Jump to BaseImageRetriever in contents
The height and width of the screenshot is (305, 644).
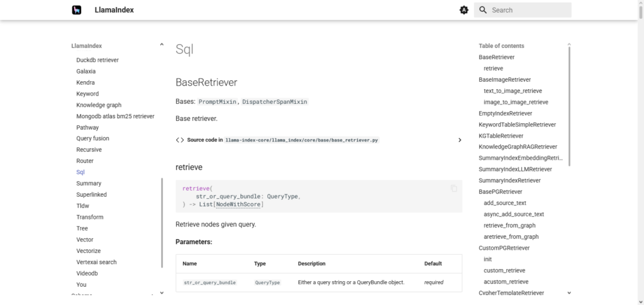click(x=505, y=80)
